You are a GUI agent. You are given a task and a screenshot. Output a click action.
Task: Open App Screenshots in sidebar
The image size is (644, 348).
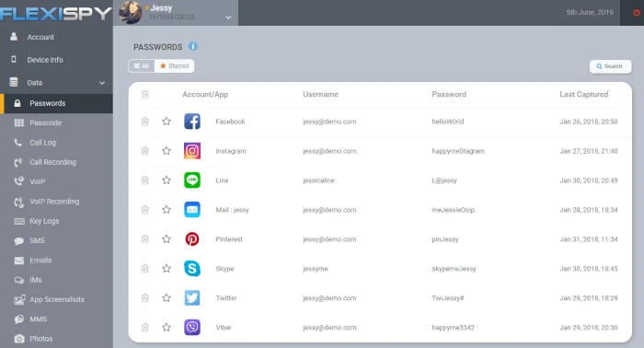coord(56,299)
